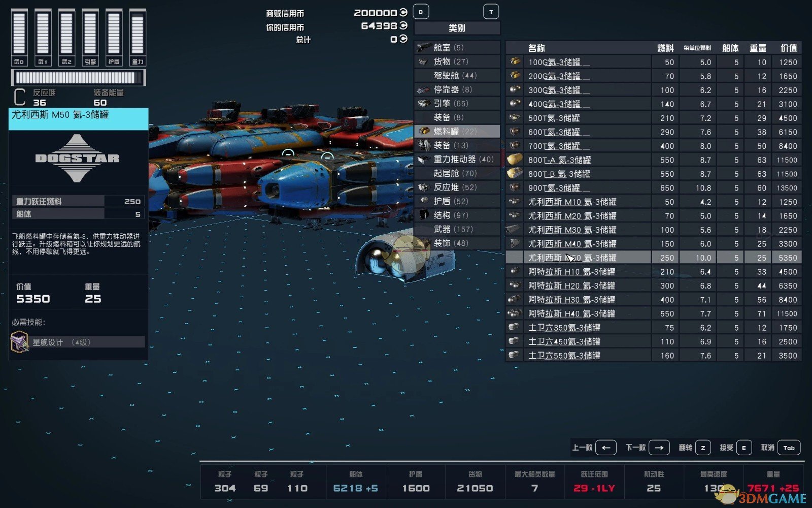
Task: Click the 土卫六350氦-3储罐 item icon
Action: click(515, 327)
